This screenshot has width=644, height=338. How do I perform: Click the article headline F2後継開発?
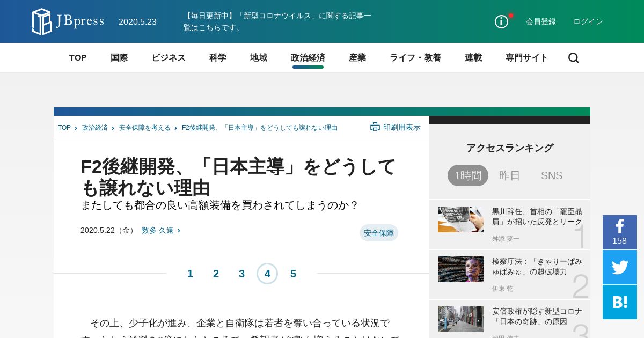coord(239,177)
